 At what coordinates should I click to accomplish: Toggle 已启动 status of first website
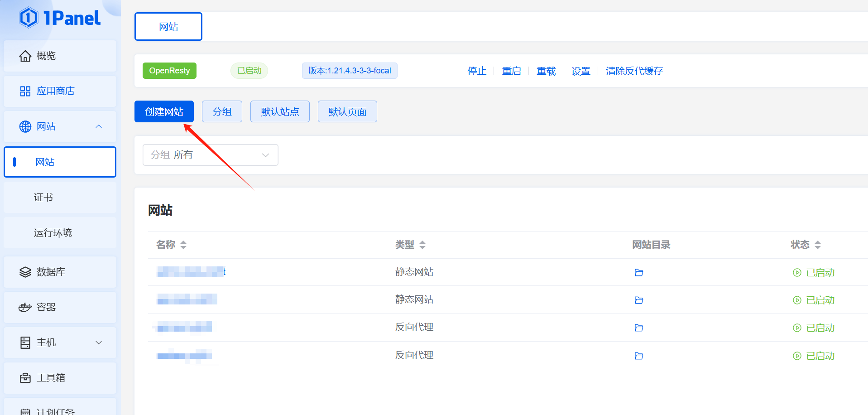pos(814,272)
